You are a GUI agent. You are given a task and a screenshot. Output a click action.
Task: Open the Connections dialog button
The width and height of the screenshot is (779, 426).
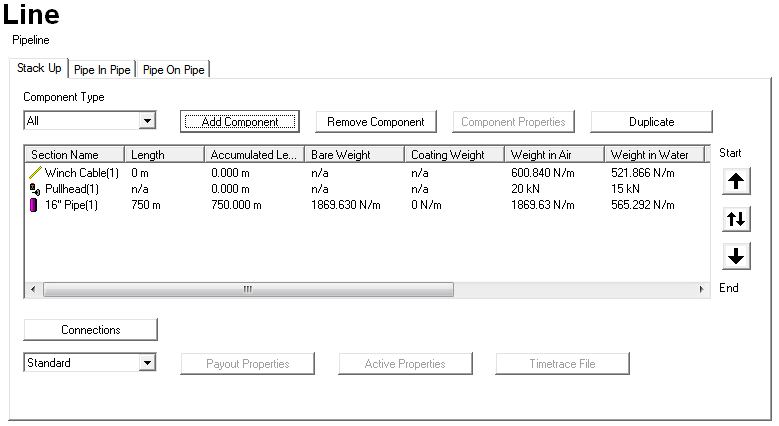click(90, 330)
